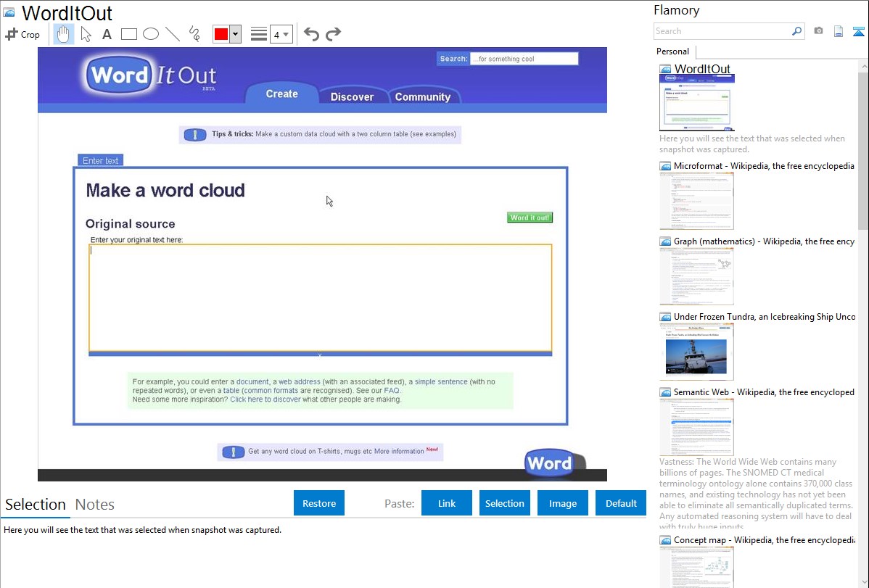Viewport: 869px width, 588px height.
Task: Click the Paste Image button
Action: (x=562, y=503)
